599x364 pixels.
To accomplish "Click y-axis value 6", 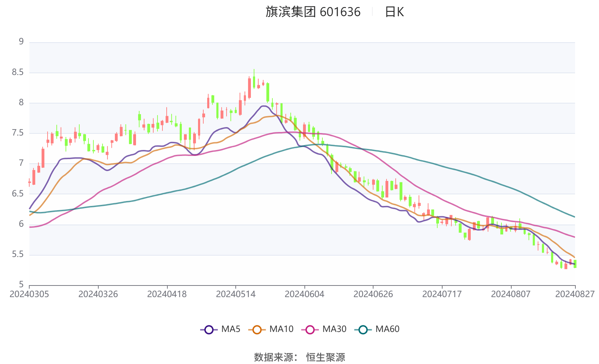I will tap(21, 224).
